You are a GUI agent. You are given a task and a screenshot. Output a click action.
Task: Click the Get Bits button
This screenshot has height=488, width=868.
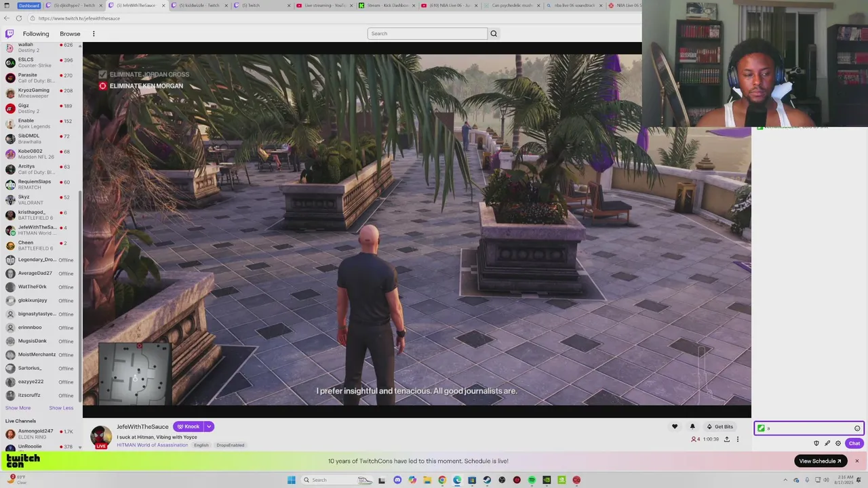coord(719,426)
